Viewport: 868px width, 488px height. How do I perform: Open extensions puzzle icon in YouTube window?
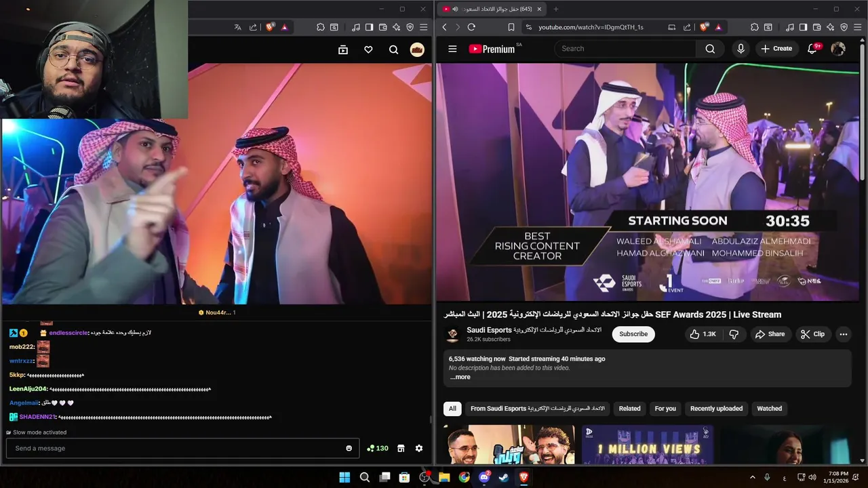[754, 27]
